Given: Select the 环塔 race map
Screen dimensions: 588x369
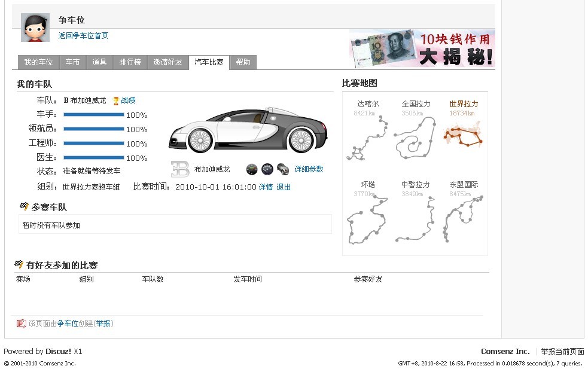Looking at the screenshot, I should [367, 212].
